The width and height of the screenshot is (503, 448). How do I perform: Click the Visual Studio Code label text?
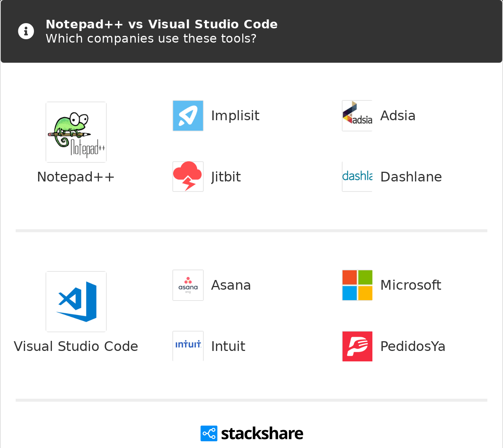[76, 346]
